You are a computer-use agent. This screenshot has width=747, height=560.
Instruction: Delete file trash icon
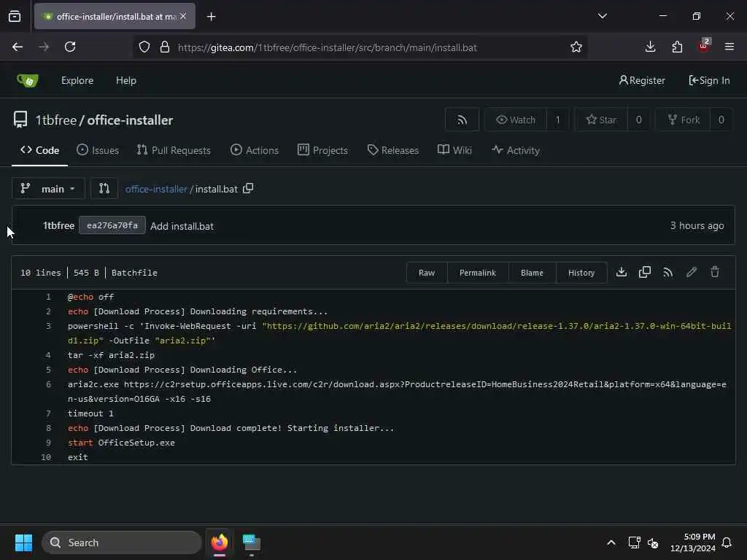point(715,273)
